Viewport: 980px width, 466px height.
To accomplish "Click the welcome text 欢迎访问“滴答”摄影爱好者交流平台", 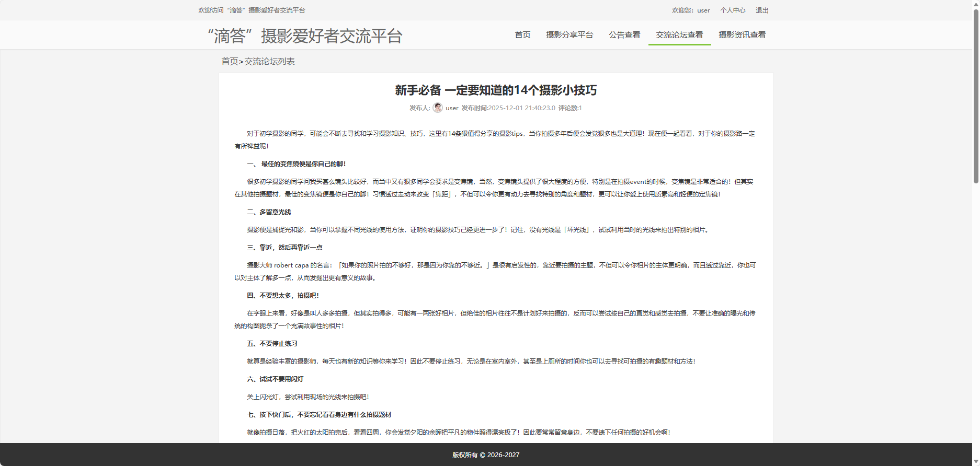I will point(252,10).
